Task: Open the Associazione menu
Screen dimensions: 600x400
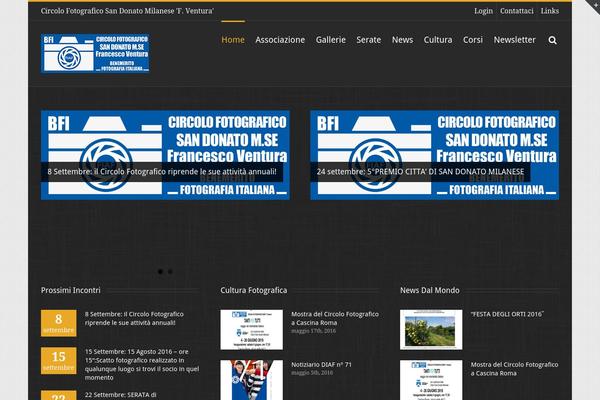Action: [280, 40]
